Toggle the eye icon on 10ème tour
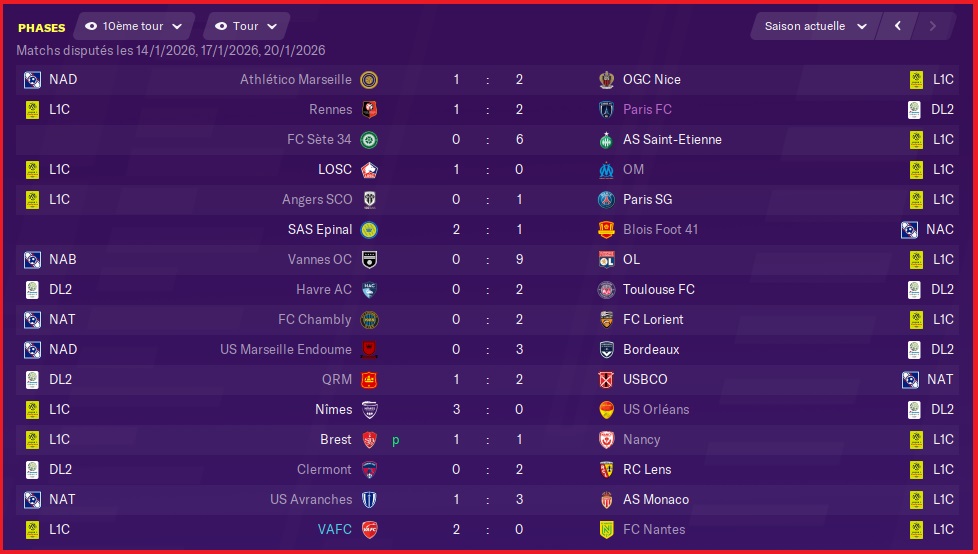Screen dimensions: 978x554 pyautogui.click(x=91, y=26)
